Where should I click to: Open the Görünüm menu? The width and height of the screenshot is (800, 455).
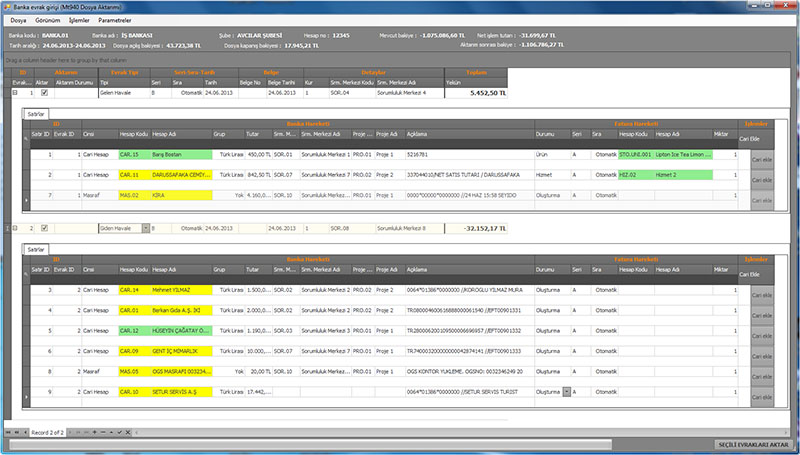pyautogui.click(x=47, y=20)
